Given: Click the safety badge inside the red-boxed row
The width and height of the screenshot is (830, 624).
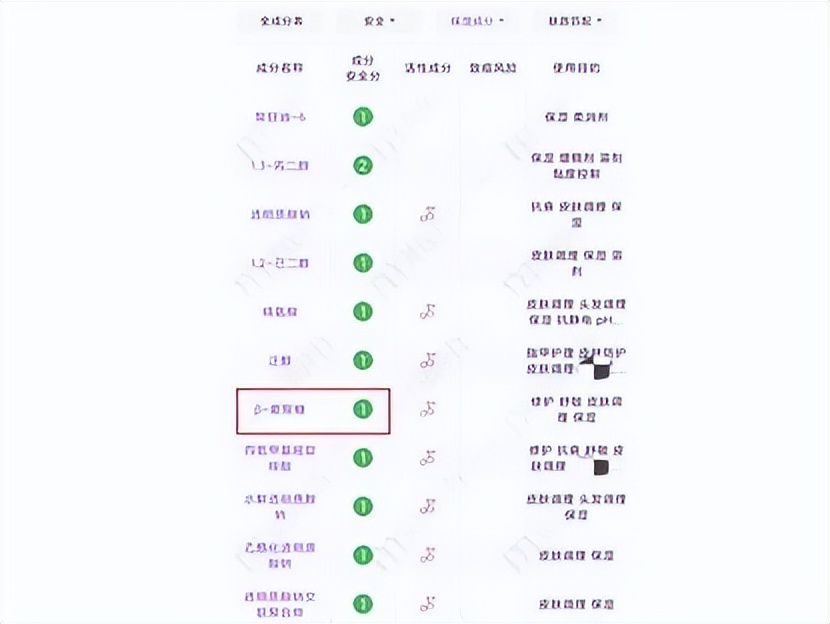Looking at the screenshot, I should [363, 408].
